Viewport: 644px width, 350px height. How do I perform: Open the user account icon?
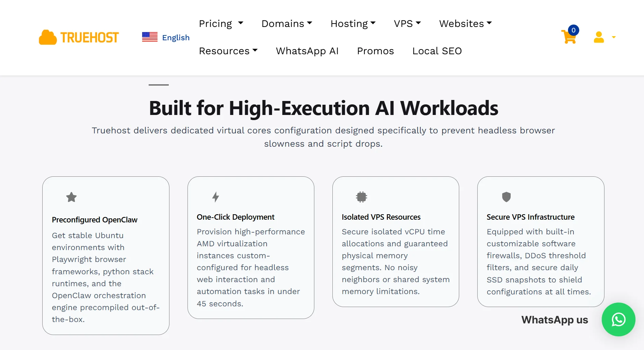[x=599, y=37]
